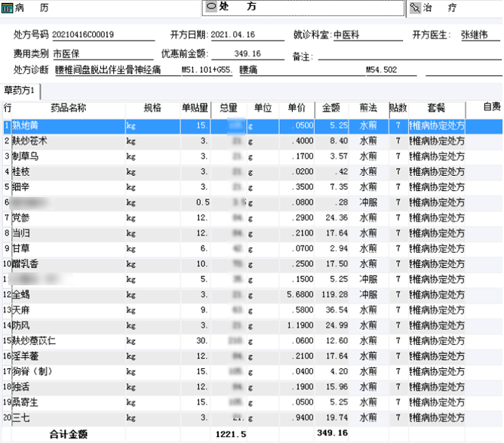
Task: Click the 天麻 amount 36.54
Action: 337,310
